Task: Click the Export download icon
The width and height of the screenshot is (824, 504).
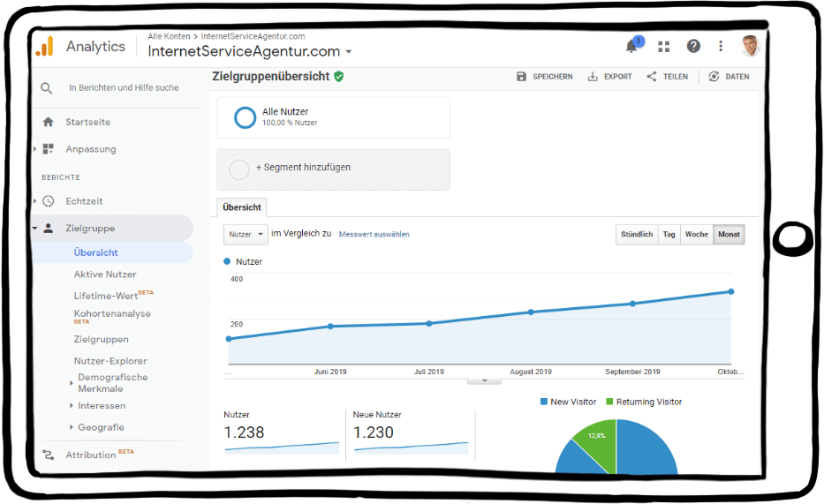Action: pyautogui.click(x=593, y=77)
